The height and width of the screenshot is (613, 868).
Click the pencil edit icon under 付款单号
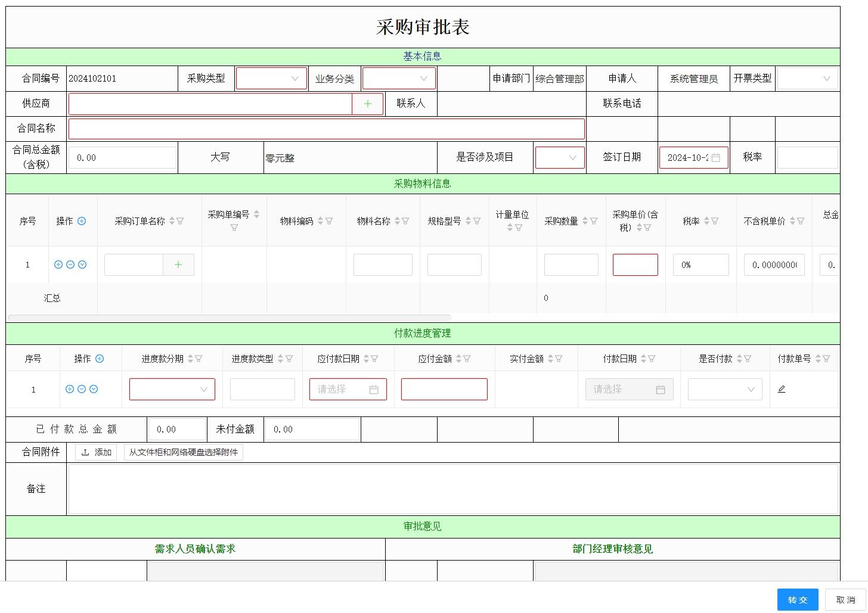click(782, 389)
